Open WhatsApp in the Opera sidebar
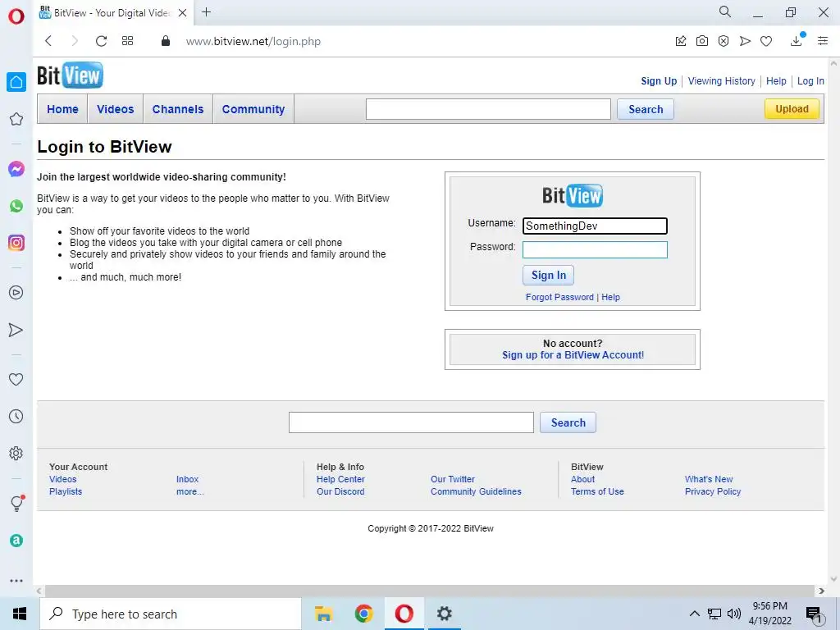The height and width of the screenshot is (630, 840). pos(16,206)
